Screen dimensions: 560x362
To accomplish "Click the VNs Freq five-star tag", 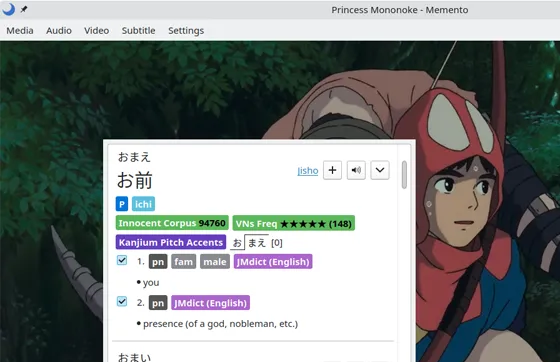I will tap(294, 223).
